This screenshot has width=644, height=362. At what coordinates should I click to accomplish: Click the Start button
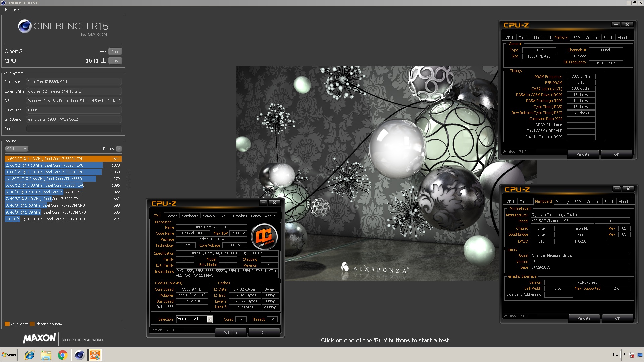point(9,355)
